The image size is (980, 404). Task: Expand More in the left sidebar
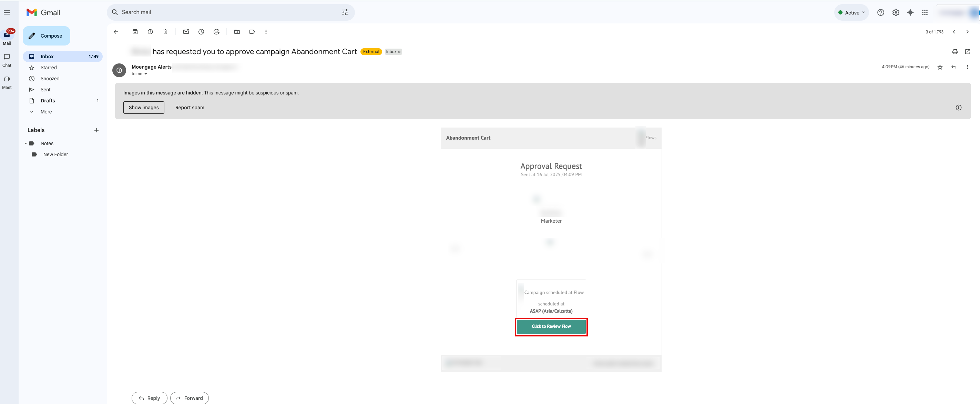46,112
